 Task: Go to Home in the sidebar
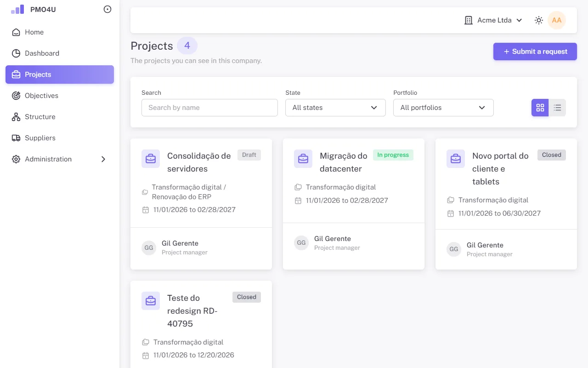click(x=60, y=32)
